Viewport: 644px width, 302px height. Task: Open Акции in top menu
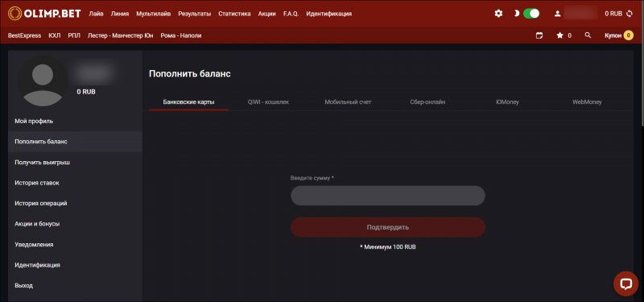coord(267,14)
